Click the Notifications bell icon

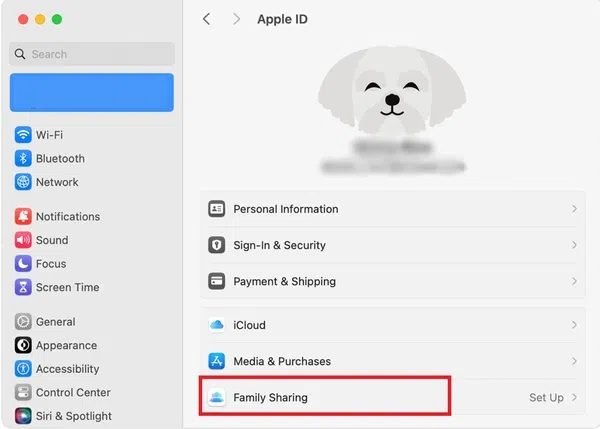(x=23, y=217)
